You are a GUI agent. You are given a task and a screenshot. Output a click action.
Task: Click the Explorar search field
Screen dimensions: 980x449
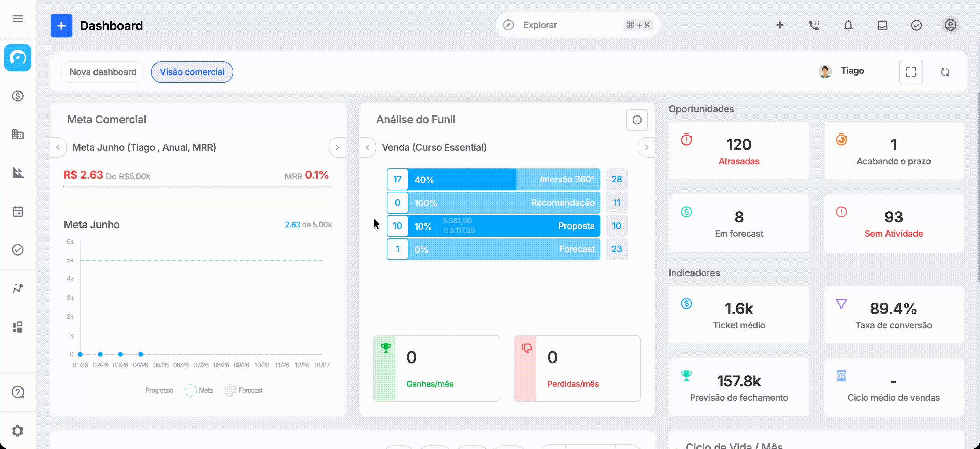coord(577,25)
